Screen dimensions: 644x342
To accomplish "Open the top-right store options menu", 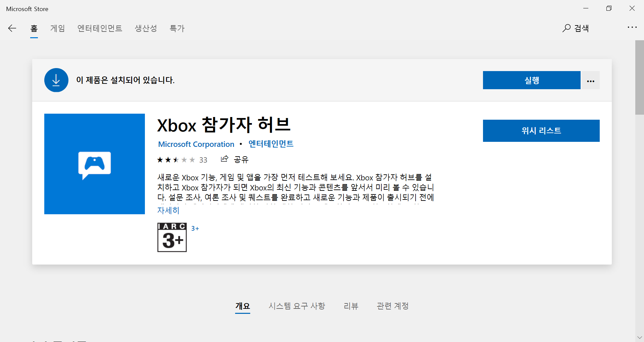I will click(632, 27).
